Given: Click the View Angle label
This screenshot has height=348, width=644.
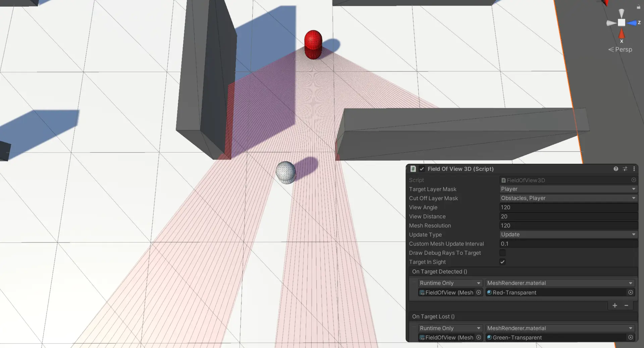Looking at the screenshot, I should pyautogui.click(x=423, y=207).
